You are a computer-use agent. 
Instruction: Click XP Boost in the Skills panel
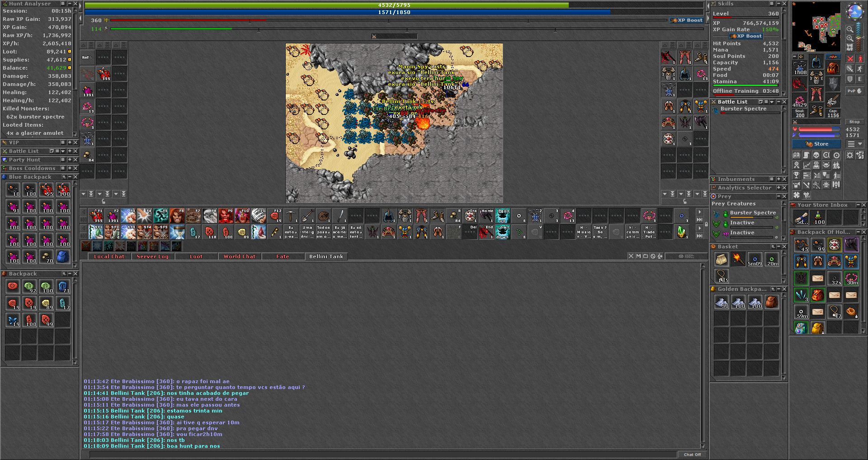[x=746, y=36]
